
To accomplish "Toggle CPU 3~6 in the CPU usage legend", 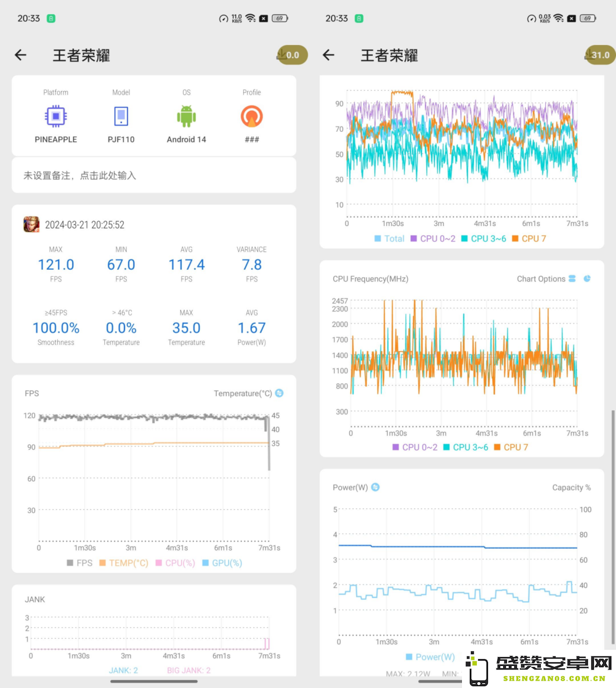I will 484,239.
